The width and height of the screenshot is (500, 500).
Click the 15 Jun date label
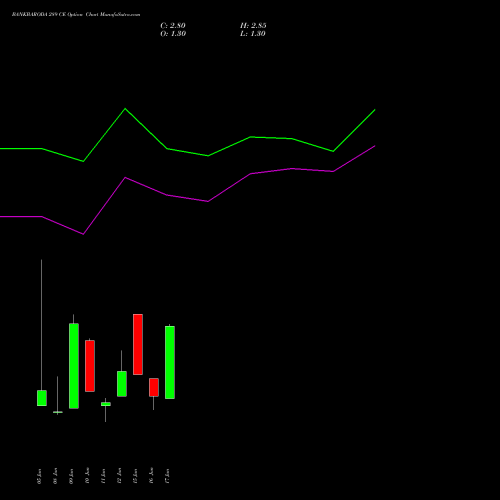135,476
